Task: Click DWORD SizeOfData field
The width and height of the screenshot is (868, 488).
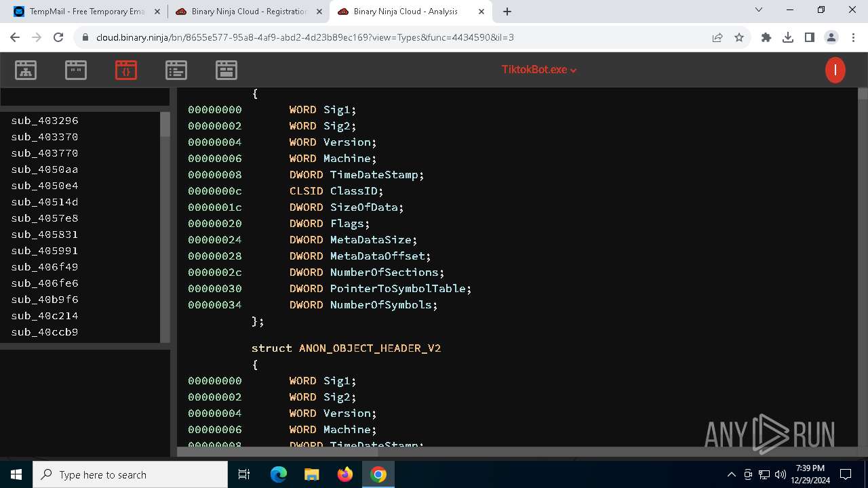Action: tap(347, 207)
